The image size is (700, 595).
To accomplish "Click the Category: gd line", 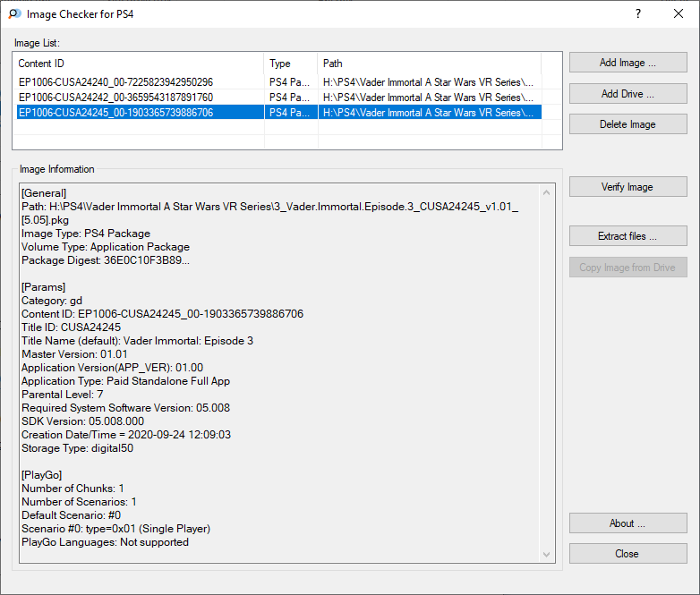I will pyautogui.click(x=52, y=301).
